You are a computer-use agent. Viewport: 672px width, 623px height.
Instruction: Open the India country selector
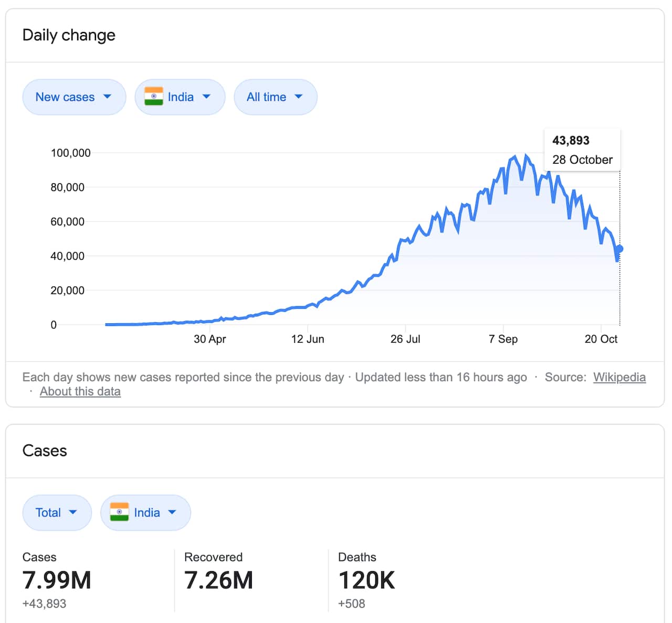tap(180, 97)
